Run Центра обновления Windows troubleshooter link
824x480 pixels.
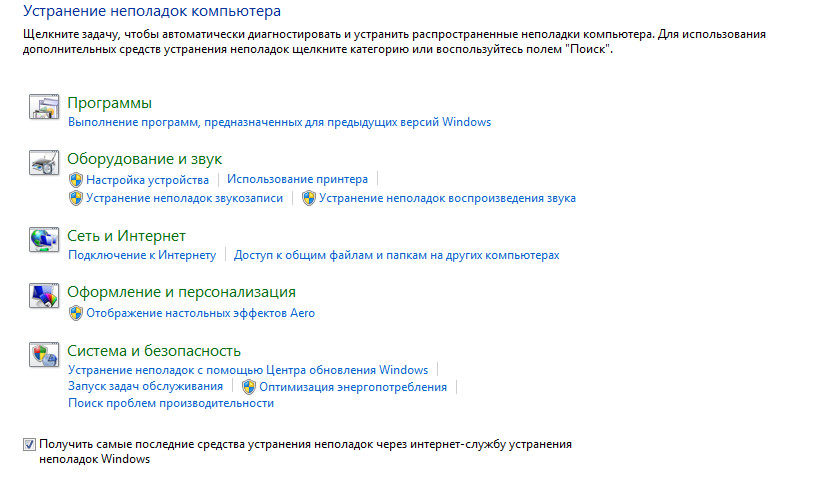click(248, 370)
